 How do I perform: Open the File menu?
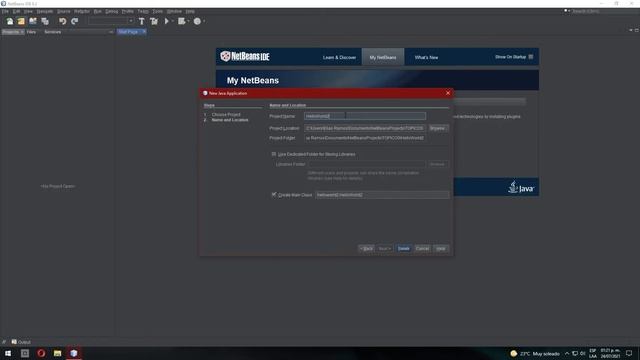point(5,11)
